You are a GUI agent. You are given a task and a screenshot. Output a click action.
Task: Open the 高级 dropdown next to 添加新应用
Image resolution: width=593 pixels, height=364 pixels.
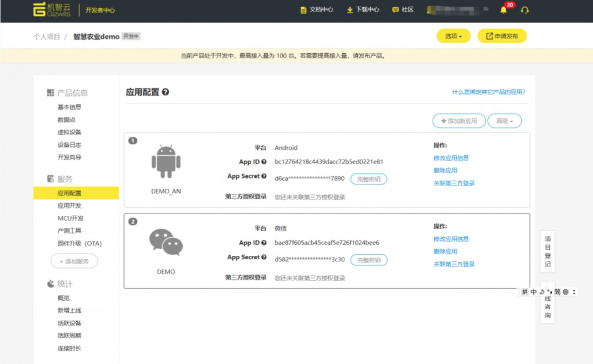(x=504, y=121)
